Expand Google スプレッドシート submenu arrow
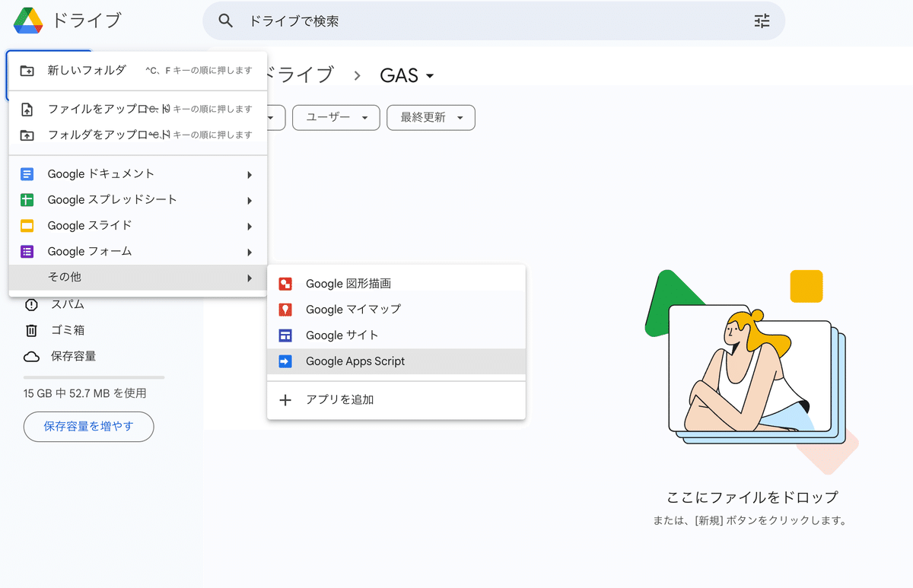The image size is (913, 588). pos(249,201)
